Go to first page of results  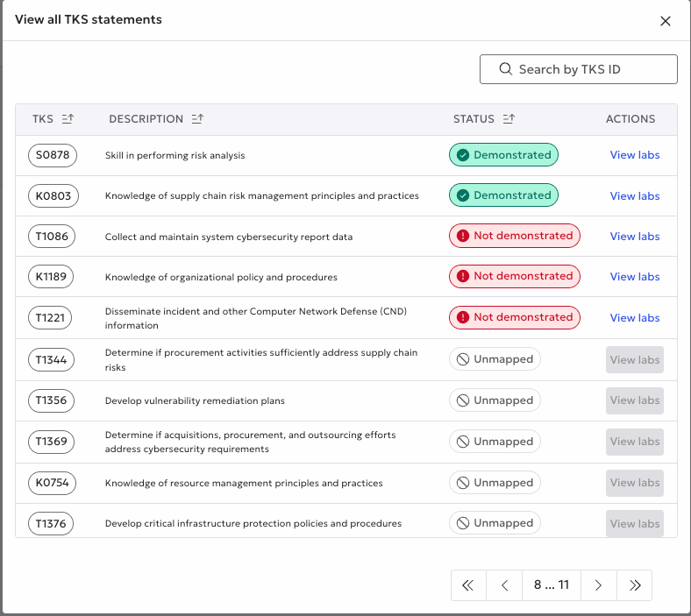pos(468,585)
